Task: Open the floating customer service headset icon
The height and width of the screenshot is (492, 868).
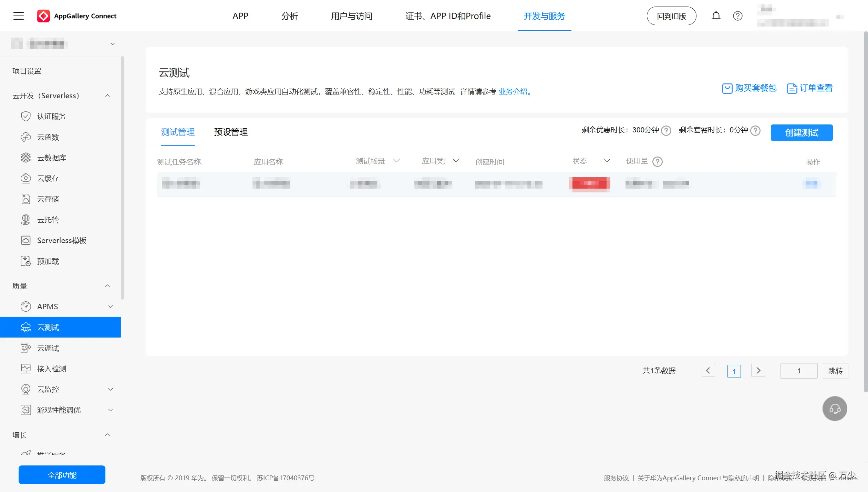Action: (835, 409)
